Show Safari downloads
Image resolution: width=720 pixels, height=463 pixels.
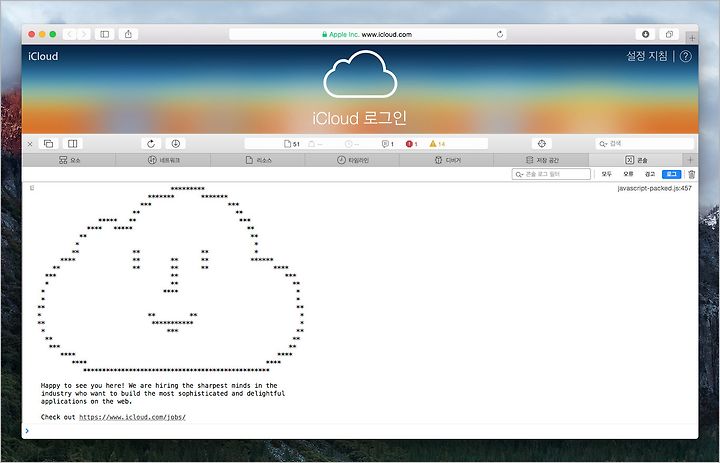click(645, 34)
